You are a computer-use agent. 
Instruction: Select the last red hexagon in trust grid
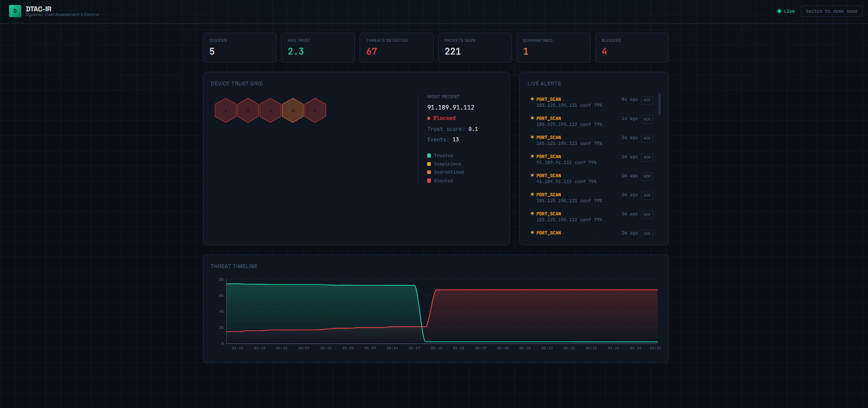click(315, 110)
